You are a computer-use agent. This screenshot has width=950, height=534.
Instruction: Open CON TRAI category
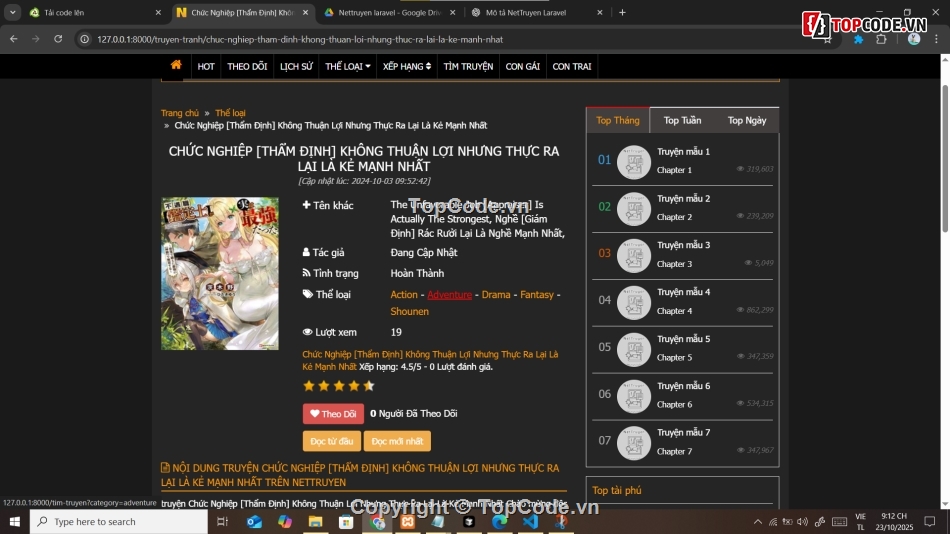(572, 67)
